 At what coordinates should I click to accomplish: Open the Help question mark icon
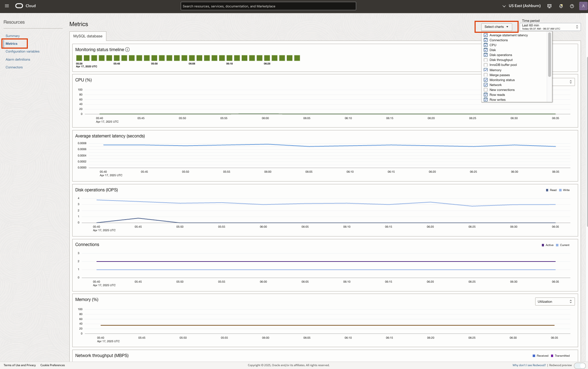(571, 6)
